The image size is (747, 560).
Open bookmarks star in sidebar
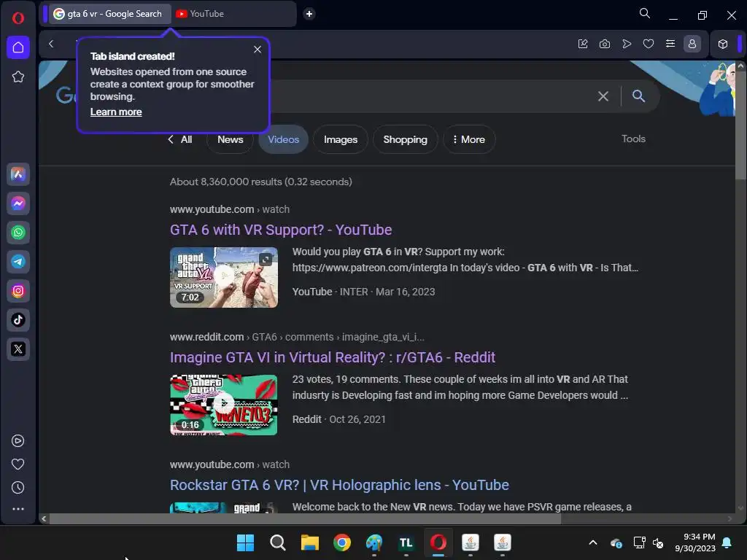pyautogui.click(x=18, y=77)
